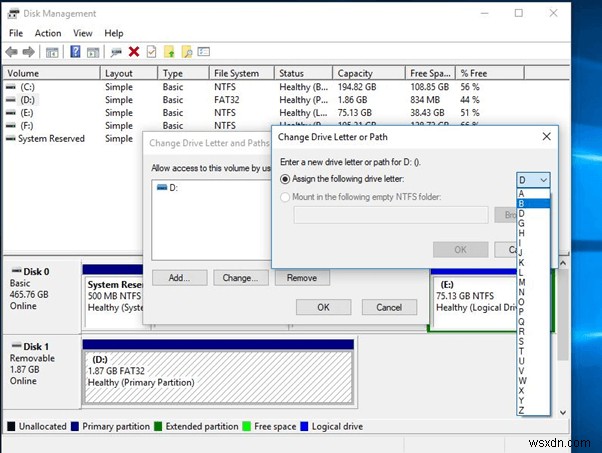Choose letter H from the dropdown list
Viewport: 602px width, 453px height.
(533, 233)
